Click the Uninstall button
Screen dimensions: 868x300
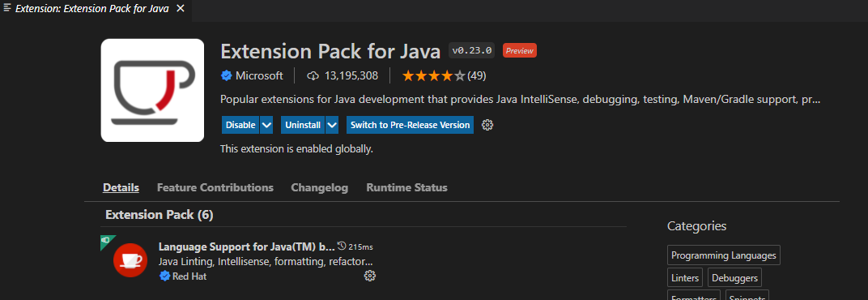click(303, 125)
